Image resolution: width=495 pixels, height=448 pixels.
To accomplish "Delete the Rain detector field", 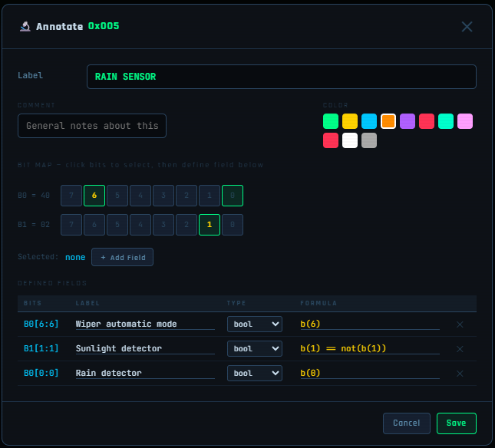I will pos(460,374).
